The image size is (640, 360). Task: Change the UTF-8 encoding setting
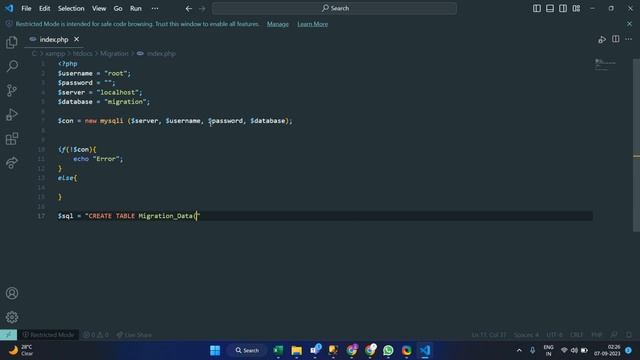click(554, 335)
